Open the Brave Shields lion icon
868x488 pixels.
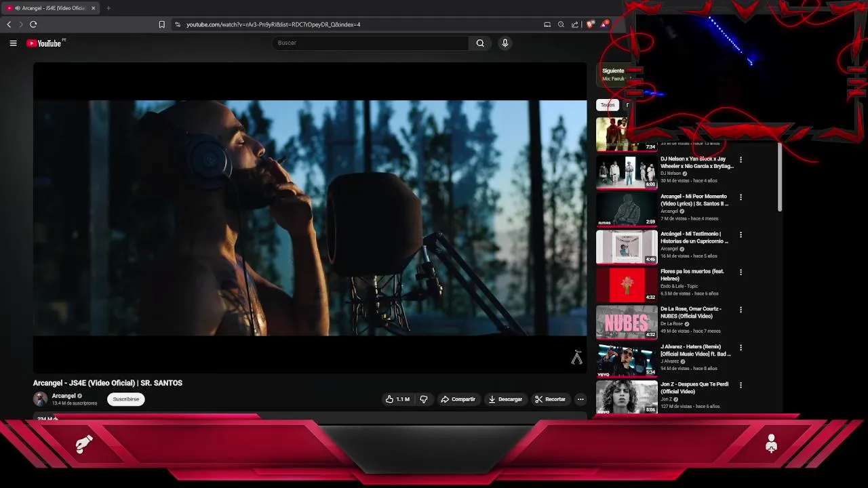[x=590, y=24]
